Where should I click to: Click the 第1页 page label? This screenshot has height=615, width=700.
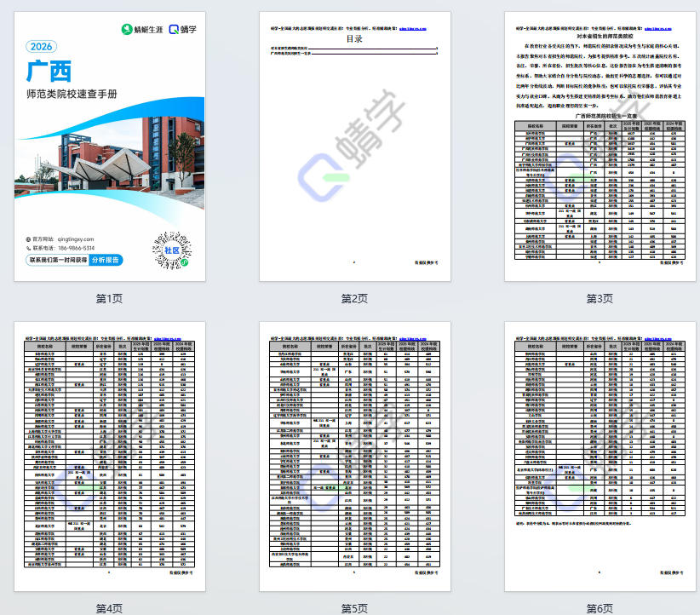click(x=109, y=298)
